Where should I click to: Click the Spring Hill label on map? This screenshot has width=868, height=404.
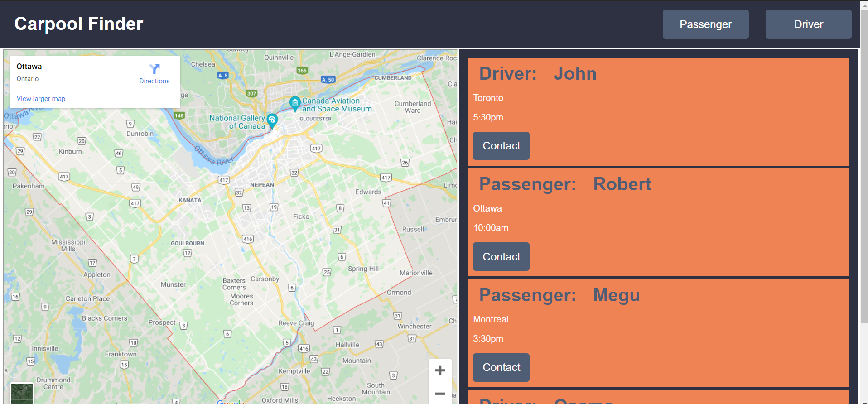tap(363, 269)
